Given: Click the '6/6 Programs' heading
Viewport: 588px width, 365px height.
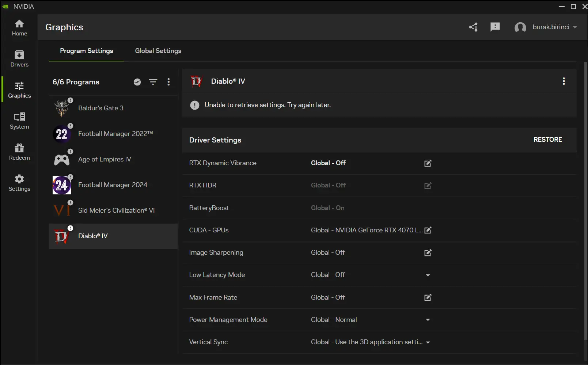Looking at the screenshot, I should (76, 82).
